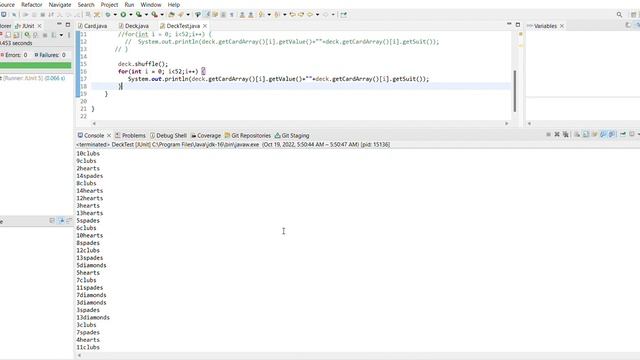Open the Coverage button dropdown arrow
Screen dimensions: 640x360
pos(147,14)
